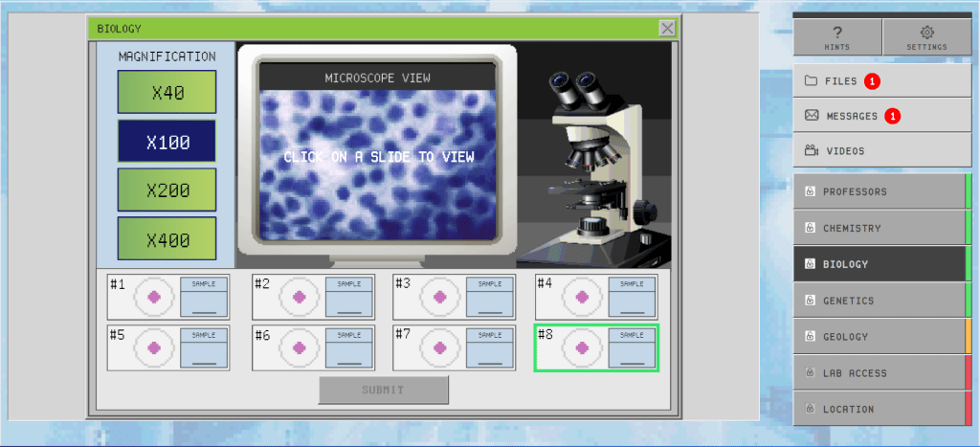Click the Files folder icon
The height and width of the screenshot is (447, 980).
[811, 81]
